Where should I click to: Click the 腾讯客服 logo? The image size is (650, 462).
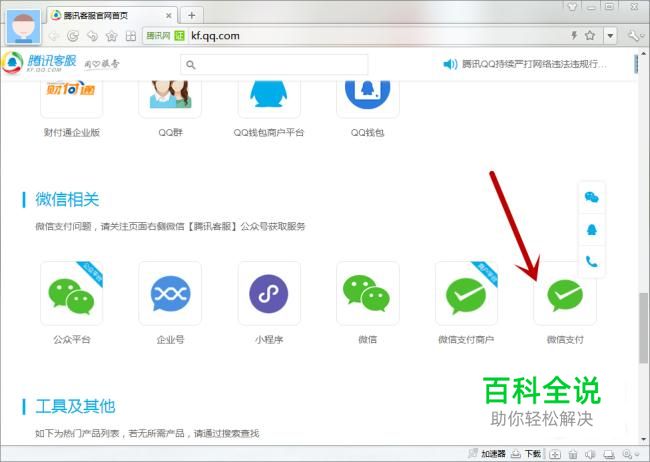coord(40,63)
